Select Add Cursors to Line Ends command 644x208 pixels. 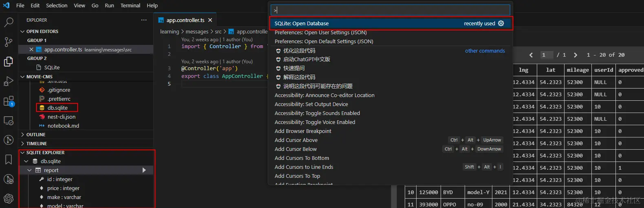(390, 167)
